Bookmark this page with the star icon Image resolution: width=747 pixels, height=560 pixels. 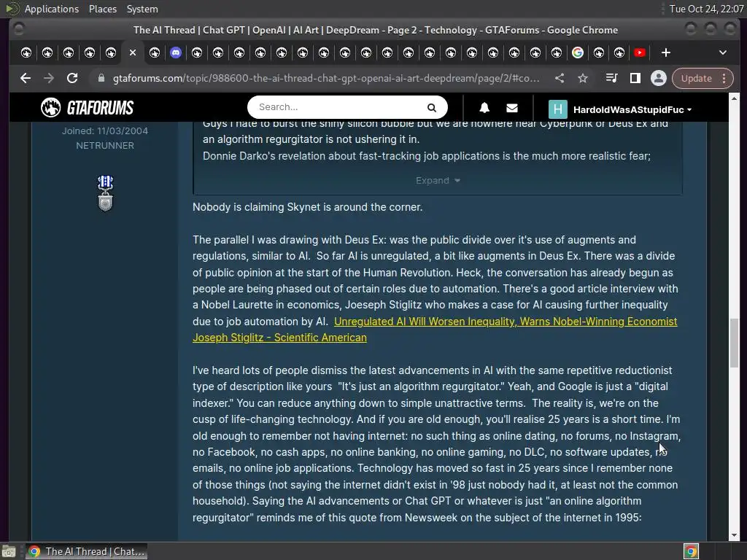[583, 78]
